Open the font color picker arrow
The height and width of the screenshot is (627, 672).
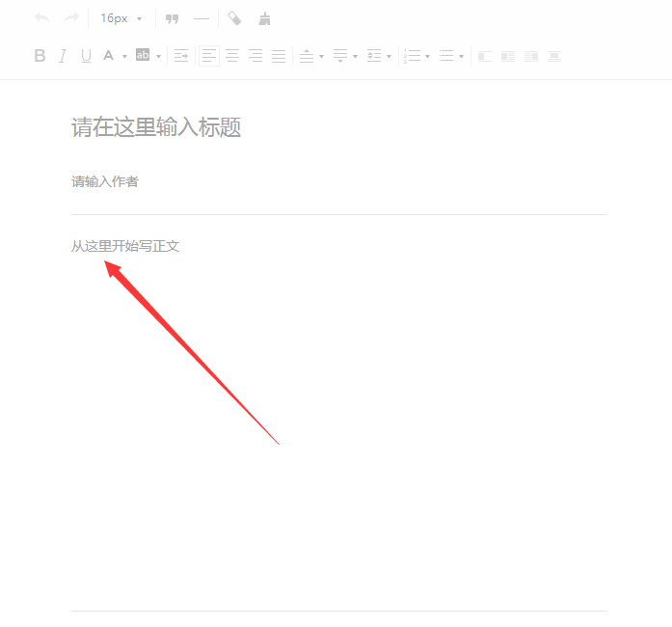(x=124, y=57)
